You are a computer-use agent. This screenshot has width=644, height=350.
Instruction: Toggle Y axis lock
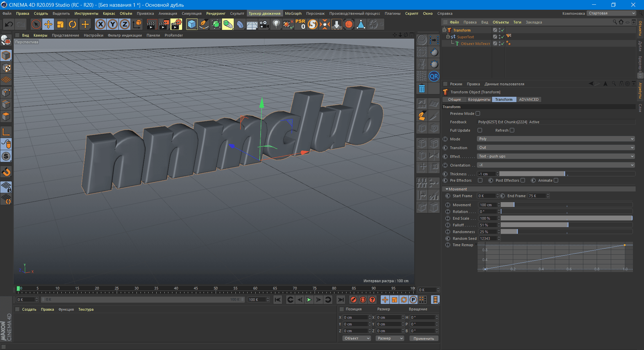(113, 24)
